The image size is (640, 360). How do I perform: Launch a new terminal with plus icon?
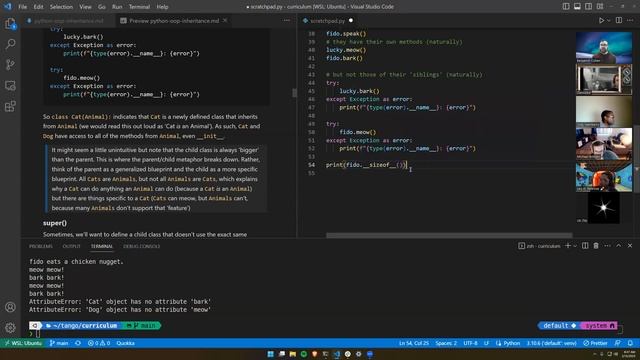tap(568, 246)
